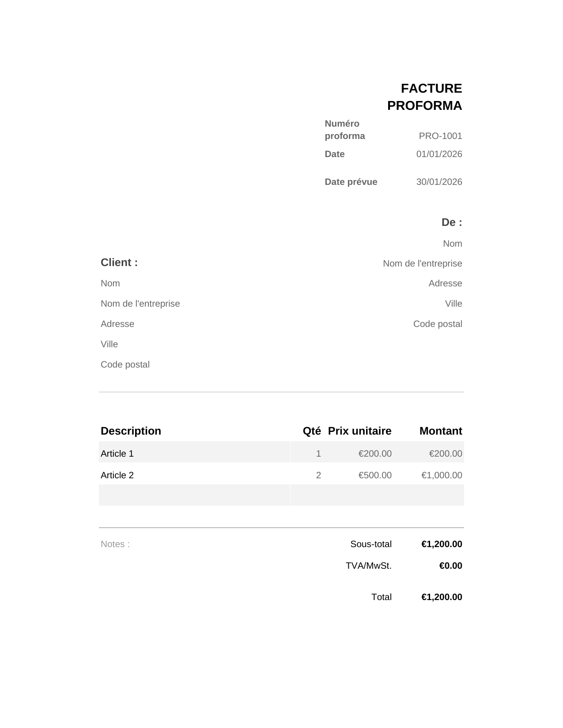Select the date value 01/01/2026
This screenshot has width=563, height=728.
coord(439,154)
